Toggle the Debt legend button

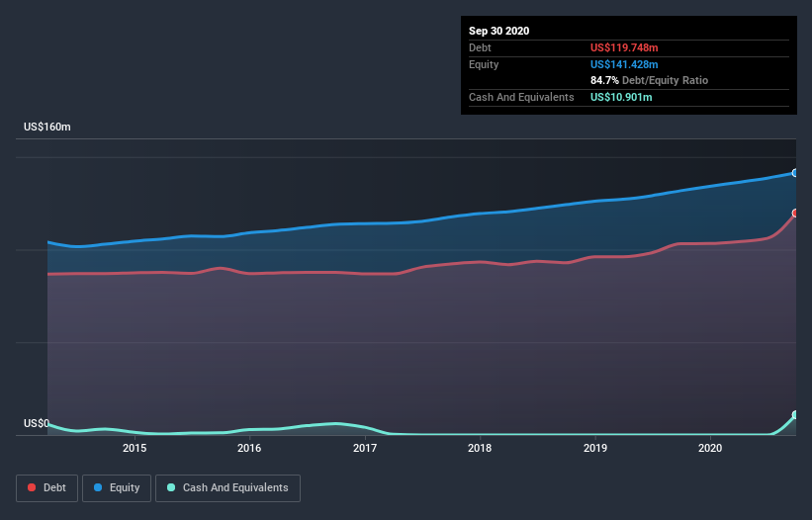tap(46, 488)
